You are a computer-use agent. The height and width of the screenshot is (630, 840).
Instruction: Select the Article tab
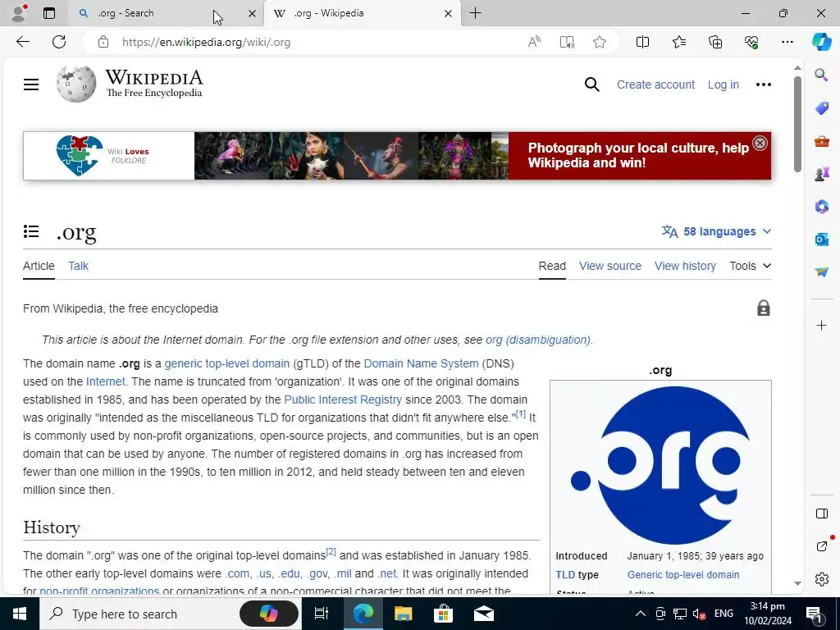(39, 266)
